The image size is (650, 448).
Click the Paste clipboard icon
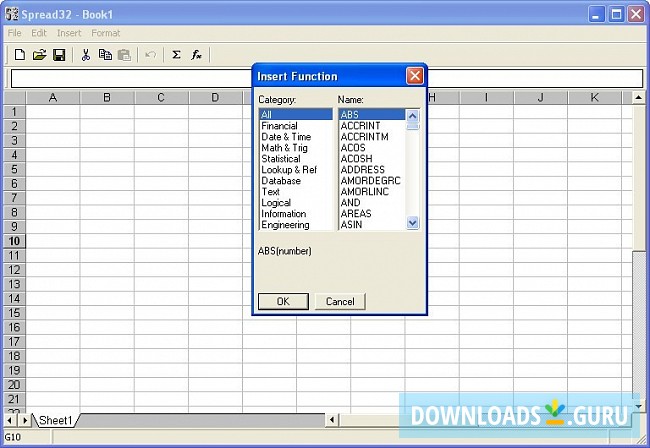124,55
